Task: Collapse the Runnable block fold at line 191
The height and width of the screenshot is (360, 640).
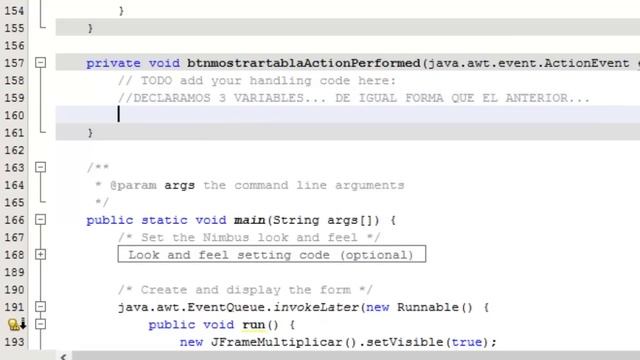Action: 40,307
